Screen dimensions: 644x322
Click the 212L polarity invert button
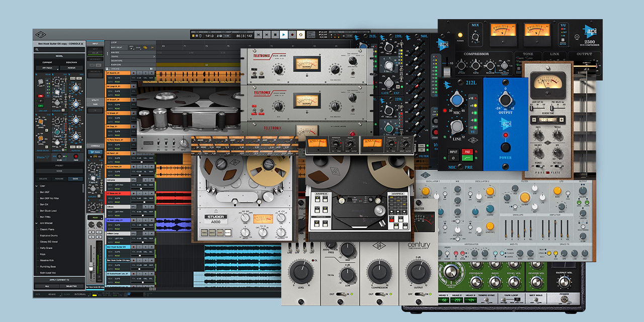[453, 158]
